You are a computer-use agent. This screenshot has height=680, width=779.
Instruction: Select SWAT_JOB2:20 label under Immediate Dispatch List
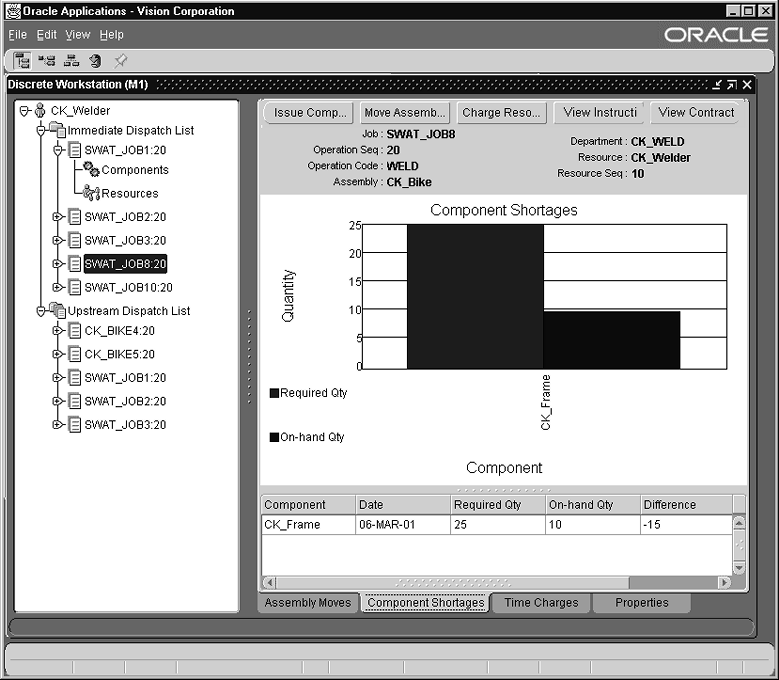point(125,217)
